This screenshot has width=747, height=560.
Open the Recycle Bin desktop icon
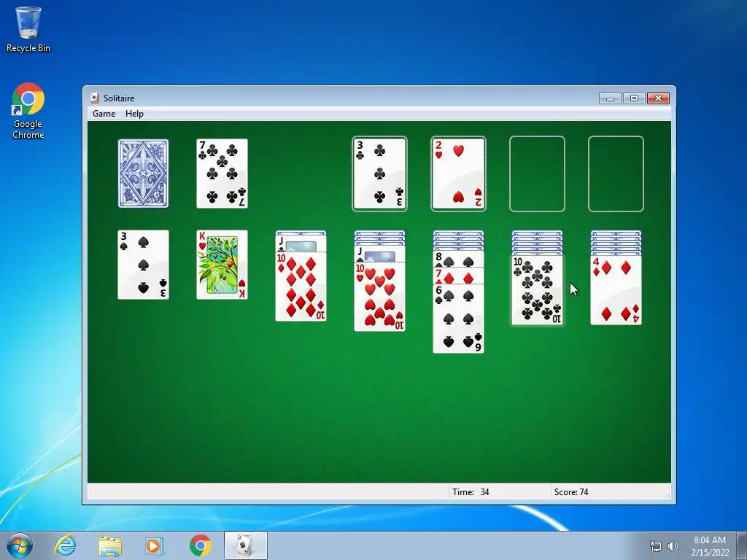pyautogui.click(x=28, y=29)
